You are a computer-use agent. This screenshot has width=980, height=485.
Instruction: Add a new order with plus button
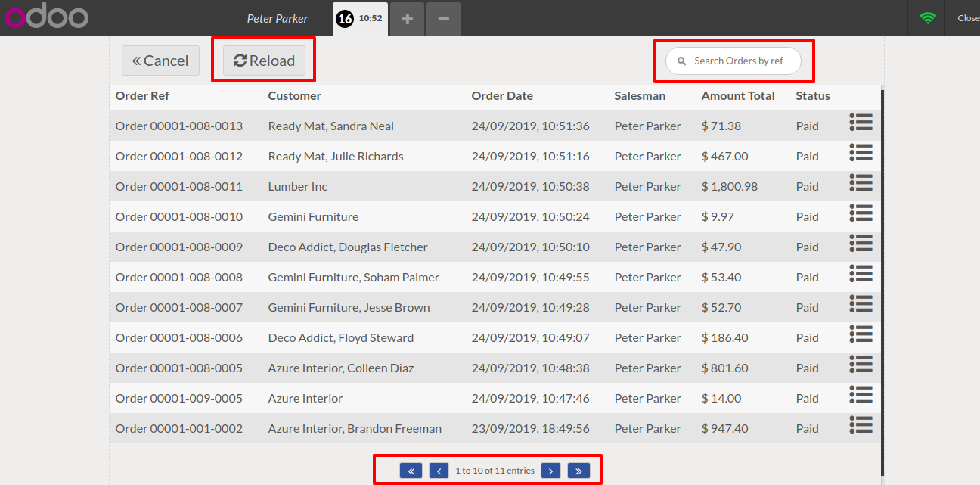[x=407, y=18]
